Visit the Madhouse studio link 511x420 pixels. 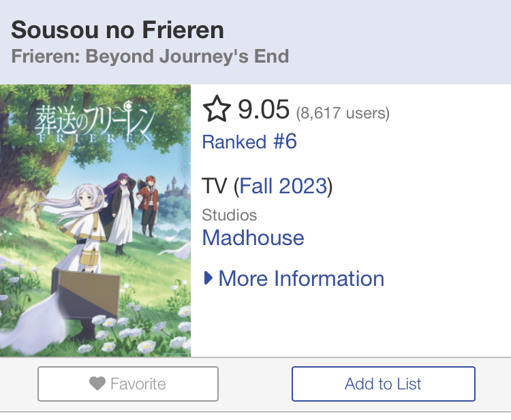coord(253,238)
